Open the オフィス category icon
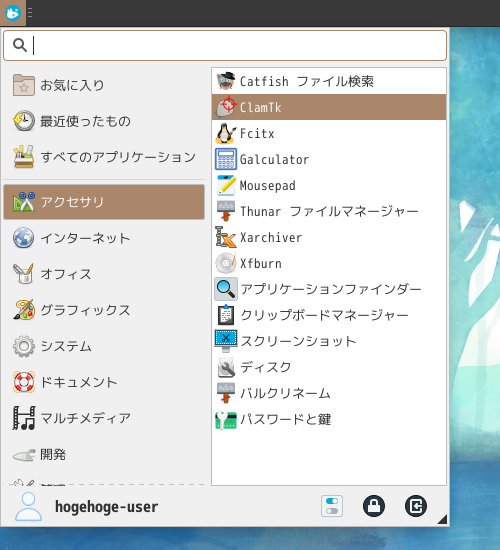The image size is (500, 550). point(24,274)
